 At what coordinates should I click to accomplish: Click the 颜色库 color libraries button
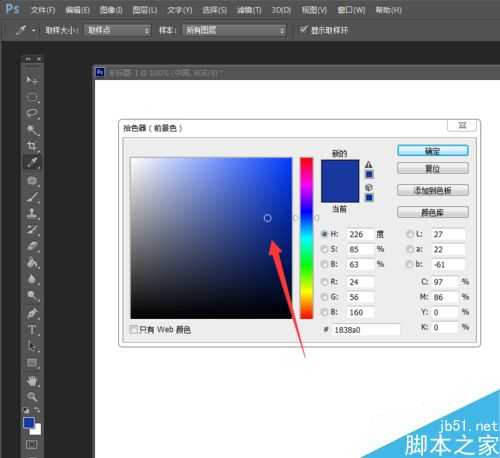pos(433,212)
